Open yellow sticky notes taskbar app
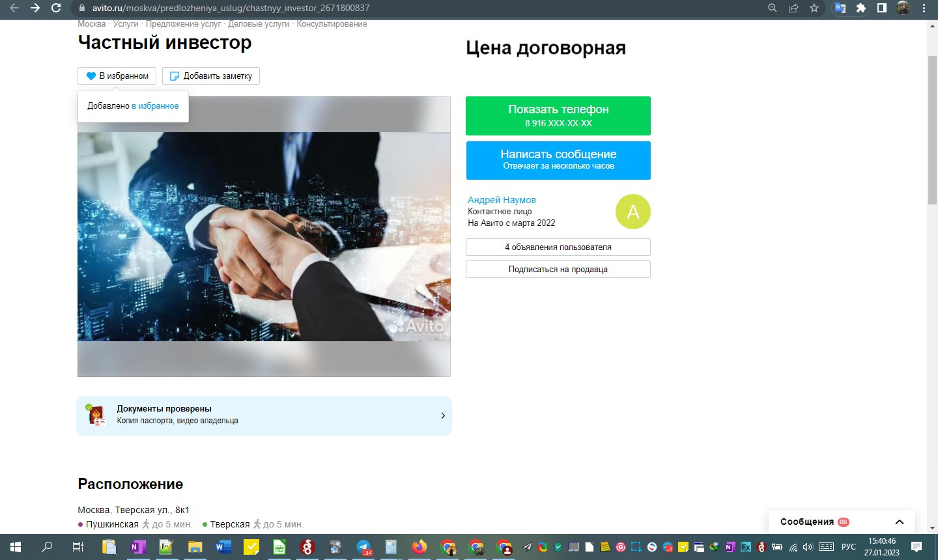Viewport: 938px width, 560px height. 251,547
